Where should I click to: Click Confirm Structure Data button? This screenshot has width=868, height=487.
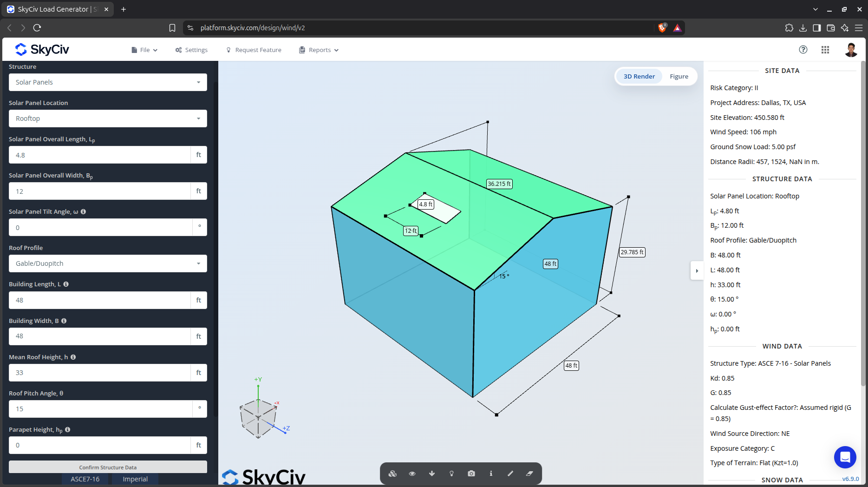[x=108, y=467]
